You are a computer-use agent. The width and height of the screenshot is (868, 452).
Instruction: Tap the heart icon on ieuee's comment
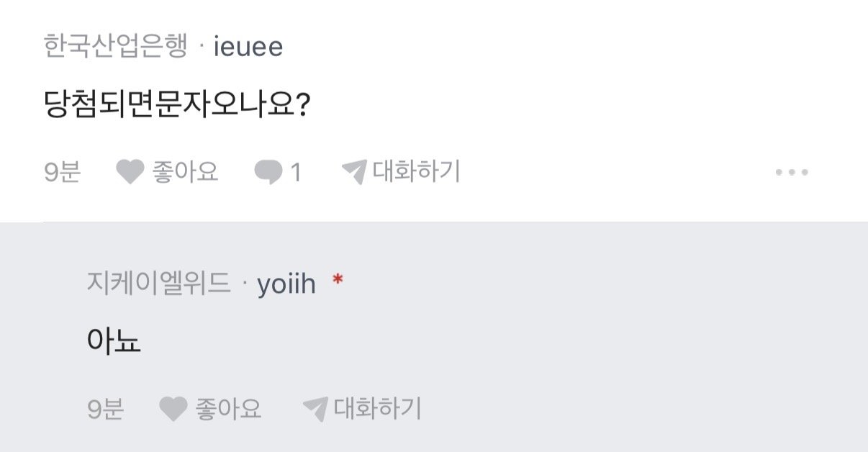coord(130,173)
